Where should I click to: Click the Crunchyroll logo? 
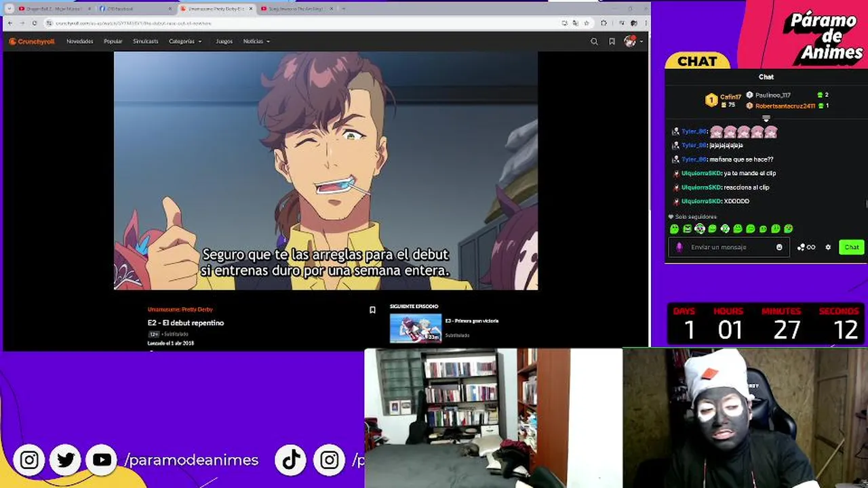(31, 41)
